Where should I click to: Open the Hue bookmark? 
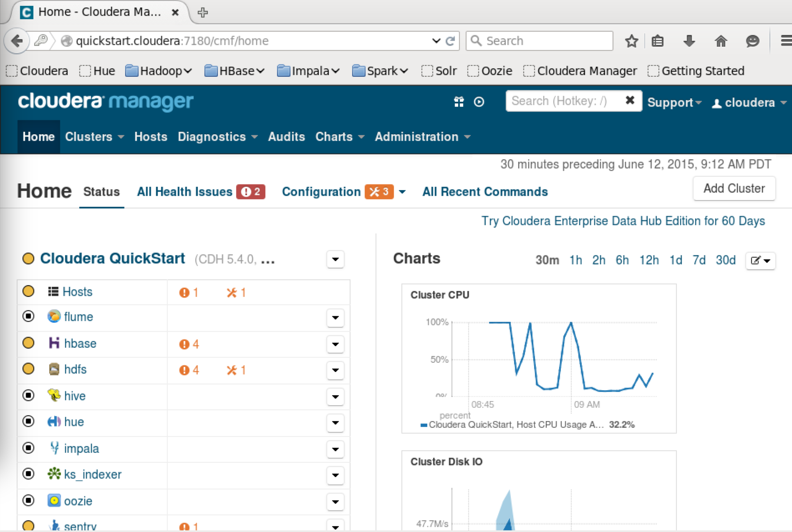[97, 71]
